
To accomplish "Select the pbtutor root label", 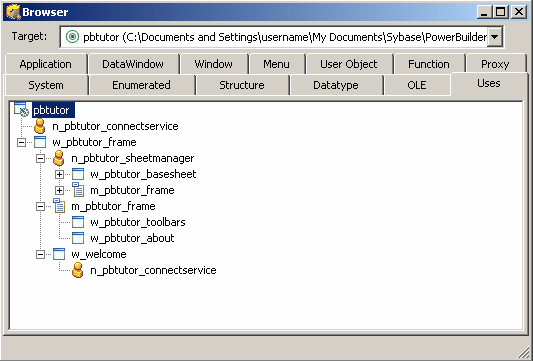I will (53, 110).
